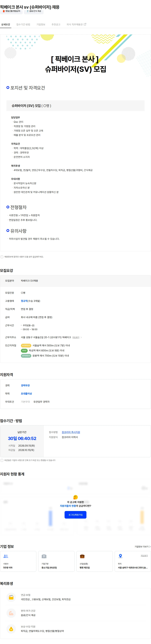Open 지도보기 in the 위치 card
The image size is (151, 644).
click(x=144, y=556)
